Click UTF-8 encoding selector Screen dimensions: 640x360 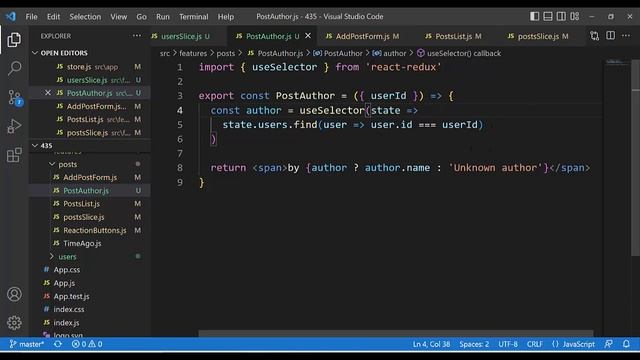(x=508, y=344)
